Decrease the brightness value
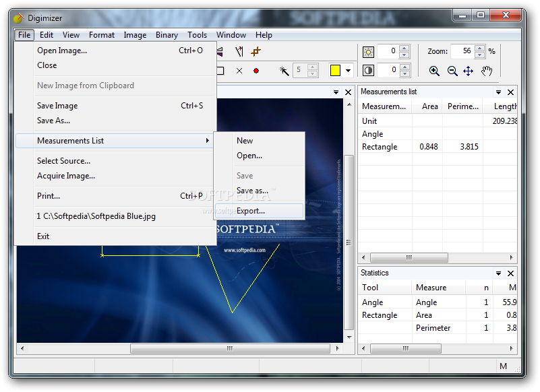540x392 pixels. 404,55
